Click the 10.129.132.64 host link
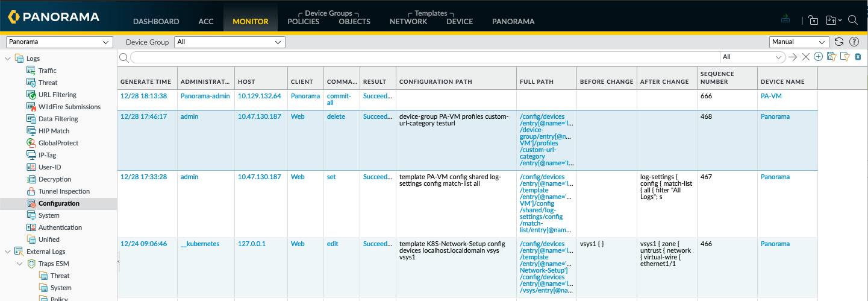 (x=259, y=96)
